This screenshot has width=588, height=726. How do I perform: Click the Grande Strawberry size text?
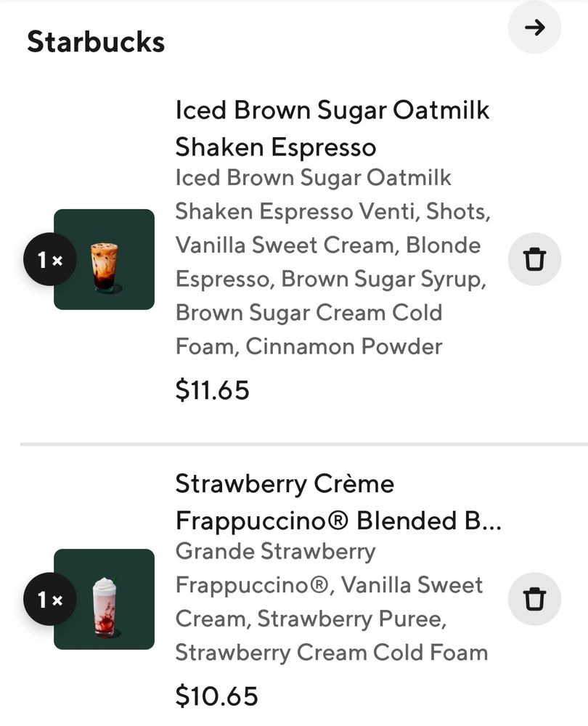[275, 551]
